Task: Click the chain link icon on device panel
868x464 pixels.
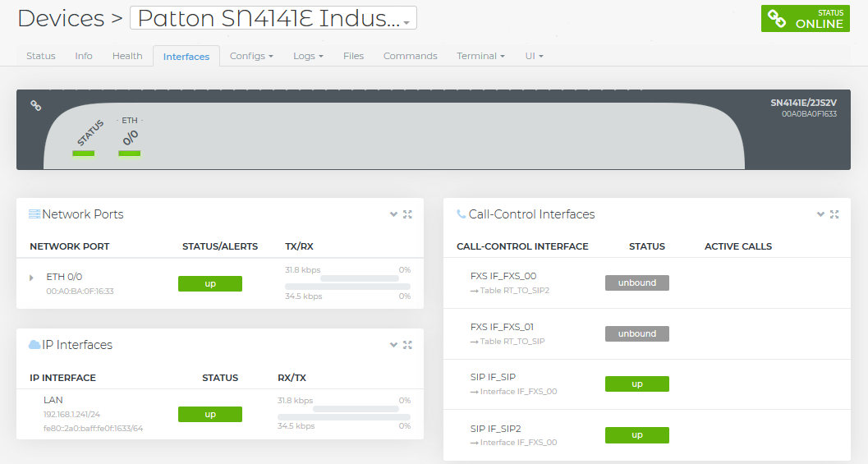Action: pyautogui.click(x=35, y=105)
